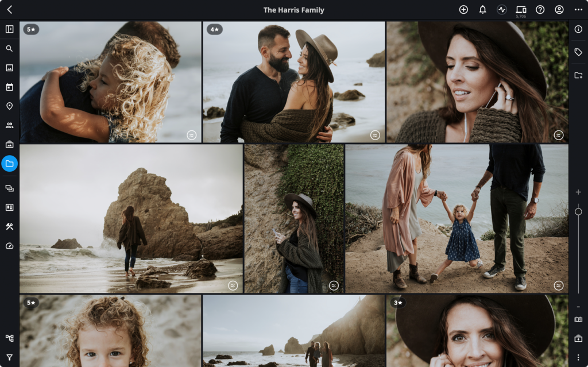Open the search view
Screen dimensions: 588x367
tap(10, 48)
